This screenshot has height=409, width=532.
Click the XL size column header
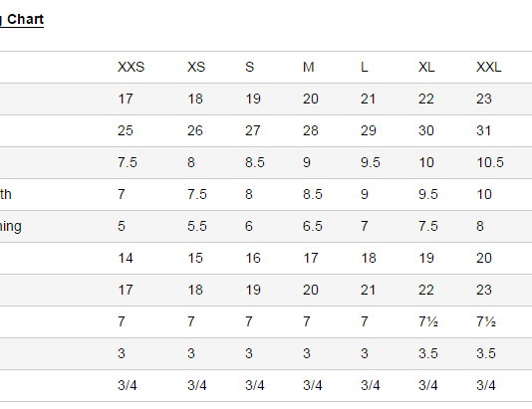pyautogui.click(x=426, y=67)
